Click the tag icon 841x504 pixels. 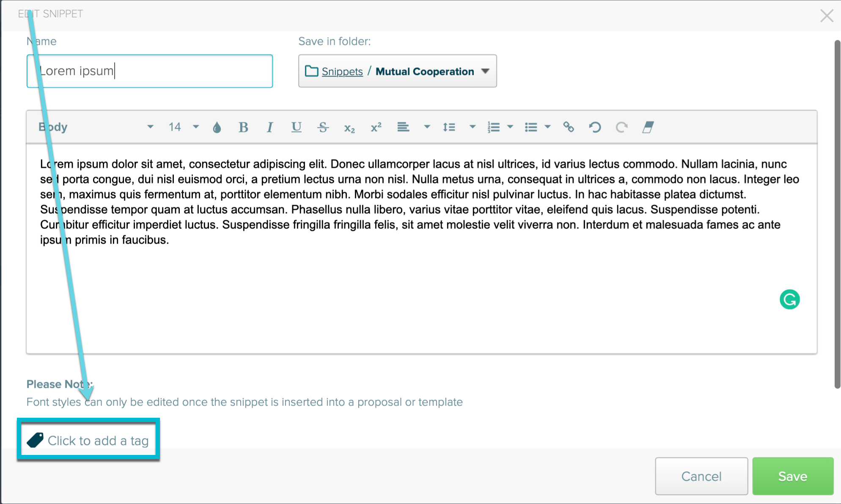point(35,440)
